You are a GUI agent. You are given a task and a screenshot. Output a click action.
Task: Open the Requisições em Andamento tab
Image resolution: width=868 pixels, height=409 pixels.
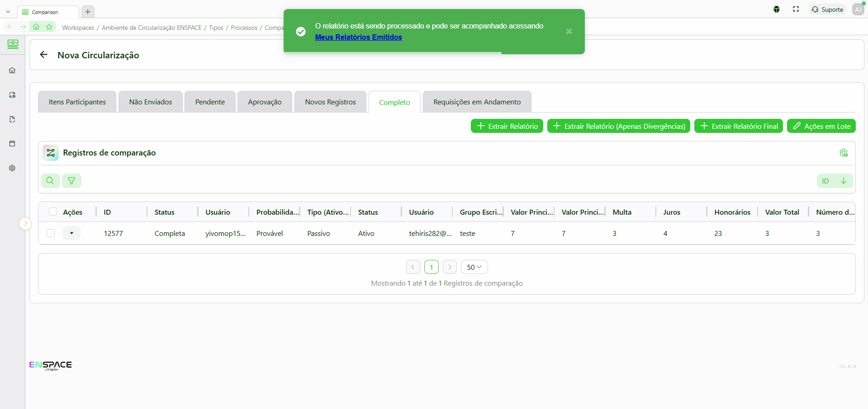tap(477, 102)
